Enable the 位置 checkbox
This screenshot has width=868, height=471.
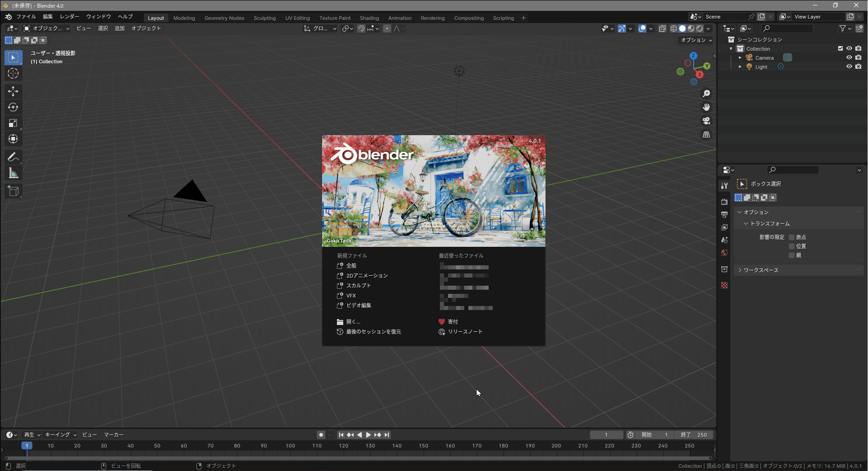[791, 246]
